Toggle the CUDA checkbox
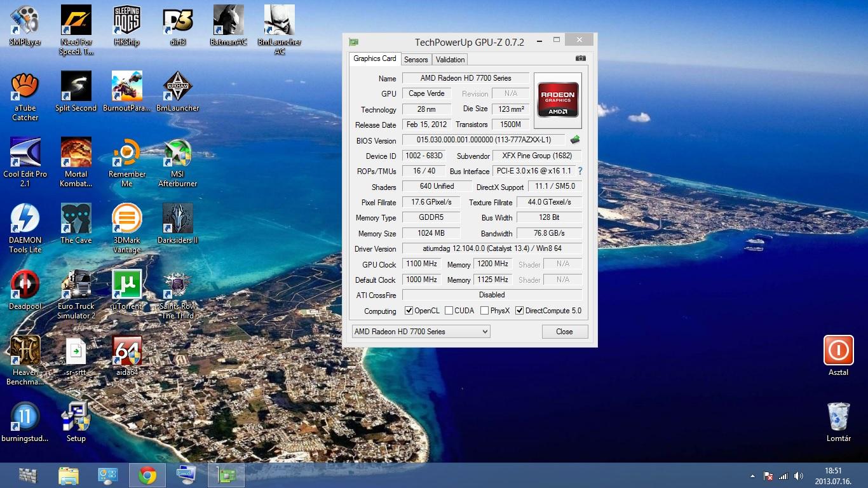This screenshot has height=488, width=868. point(449,311)
